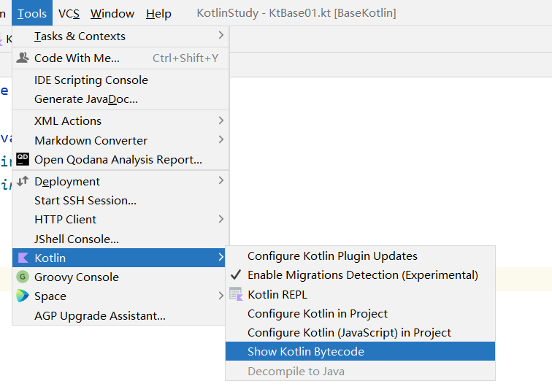552x392 pixels.
Task: Click the Kotlin logo icon in menu
Action: pyautogui.click(x=23, y=258)
